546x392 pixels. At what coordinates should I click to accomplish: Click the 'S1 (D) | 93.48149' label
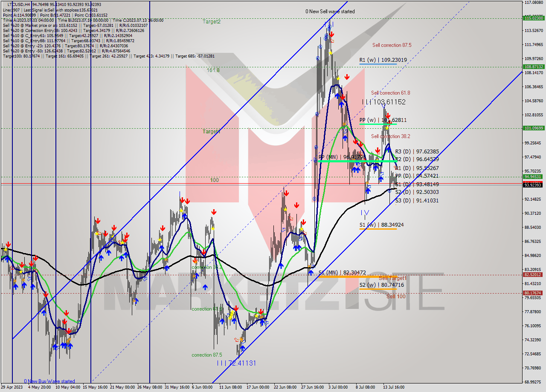(x=417, y=184)
